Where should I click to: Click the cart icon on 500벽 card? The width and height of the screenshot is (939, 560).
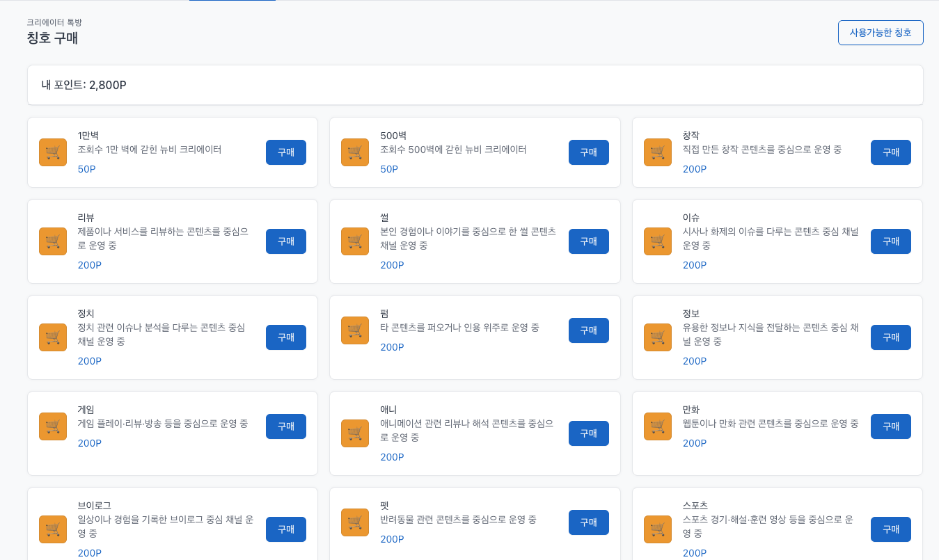pos(355,152)
